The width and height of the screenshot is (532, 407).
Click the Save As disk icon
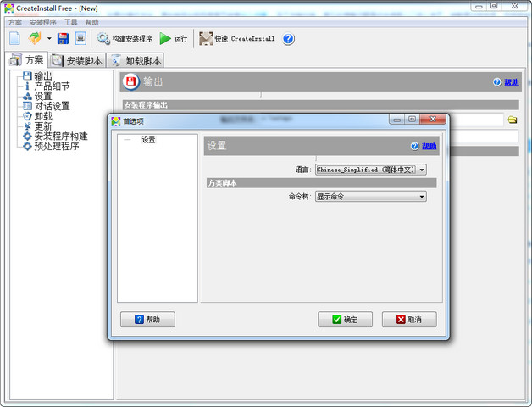(x=80, y=38)
